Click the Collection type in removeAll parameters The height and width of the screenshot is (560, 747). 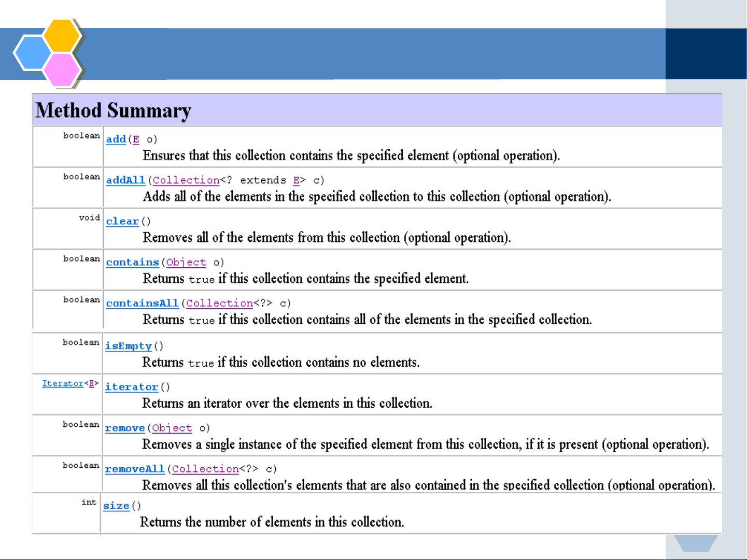tap(205, 469)
